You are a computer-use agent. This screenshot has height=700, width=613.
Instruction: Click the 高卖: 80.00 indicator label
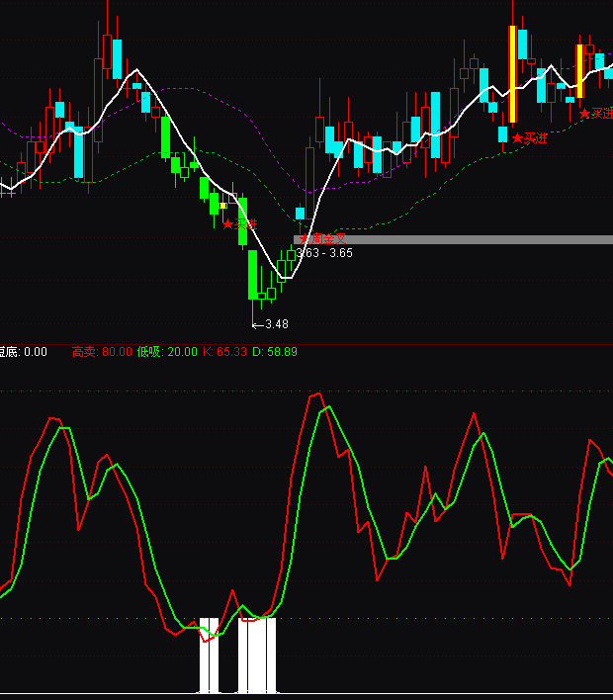click(102, 351)
